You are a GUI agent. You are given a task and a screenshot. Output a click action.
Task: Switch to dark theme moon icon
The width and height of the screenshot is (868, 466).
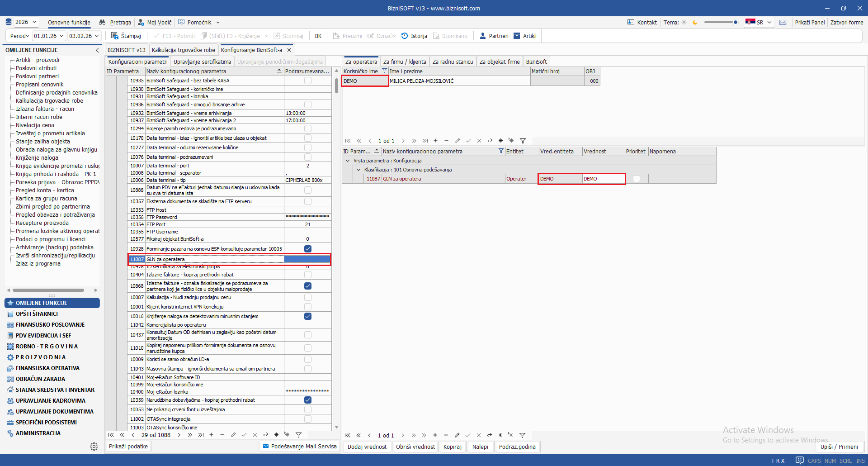[x=695, y=22]
